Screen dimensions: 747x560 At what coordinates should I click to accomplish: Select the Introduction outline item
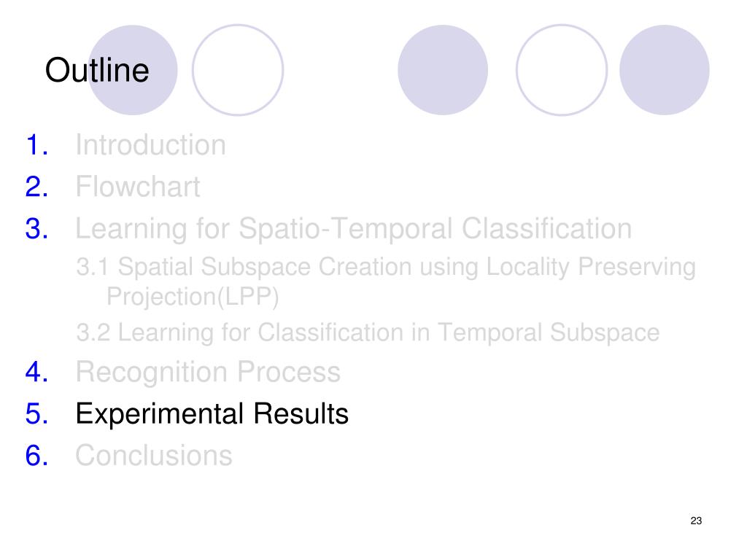pos(150,145)
